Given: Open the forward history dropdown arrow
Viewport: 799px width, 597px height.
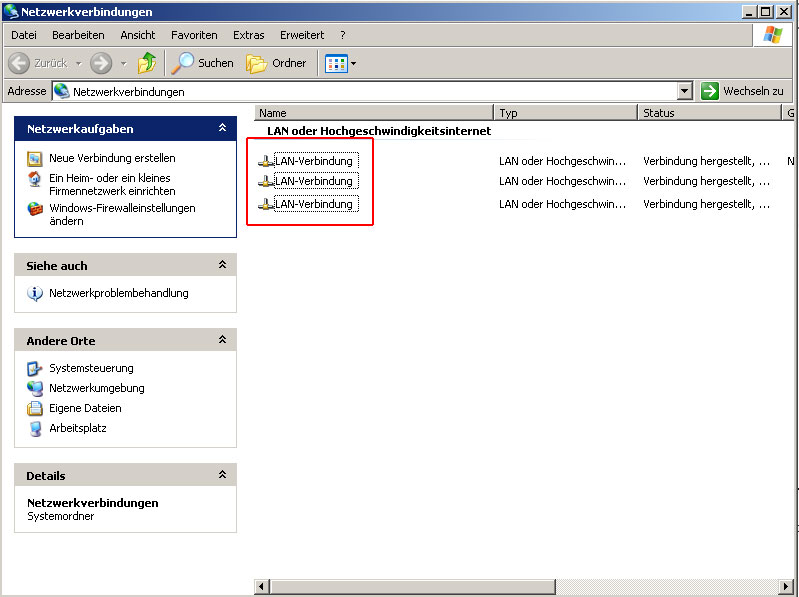Looking at the screenshot, I should coord(123,64).
